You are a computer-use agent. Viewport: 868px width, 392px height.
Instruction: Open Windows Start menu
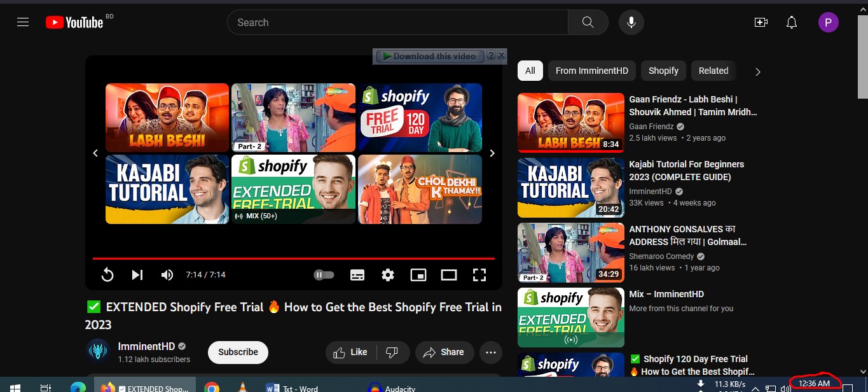pos(15,387)
